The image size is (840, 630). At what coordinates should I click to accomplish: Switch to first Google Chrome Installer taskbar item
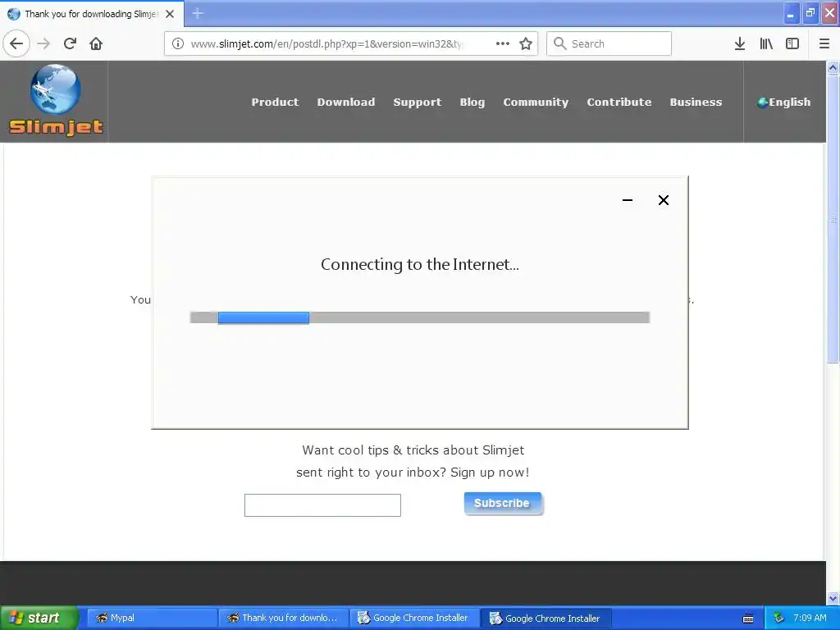[416, 618]
